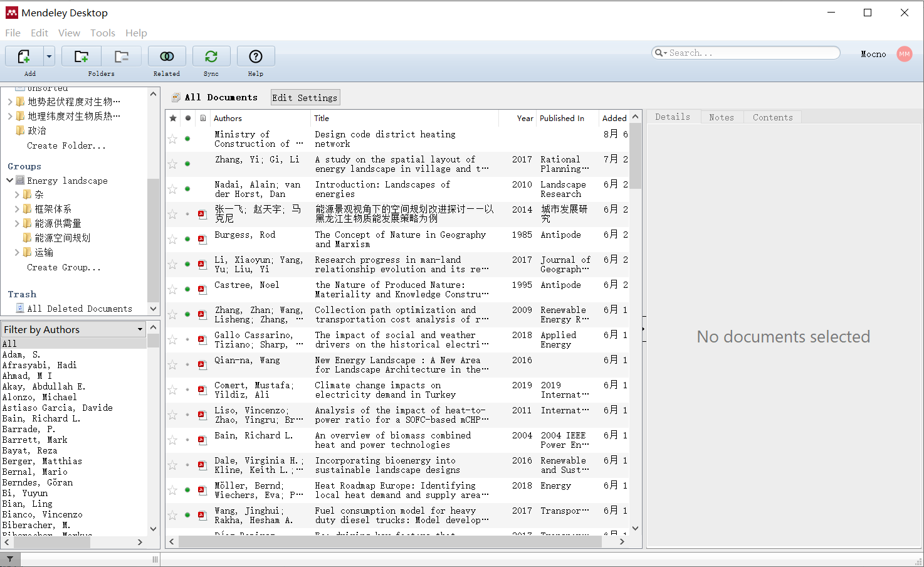Switch to the Contents tab
Image resolution: width=924 pixels, height=567 pixels.
(x=772, y=117)
